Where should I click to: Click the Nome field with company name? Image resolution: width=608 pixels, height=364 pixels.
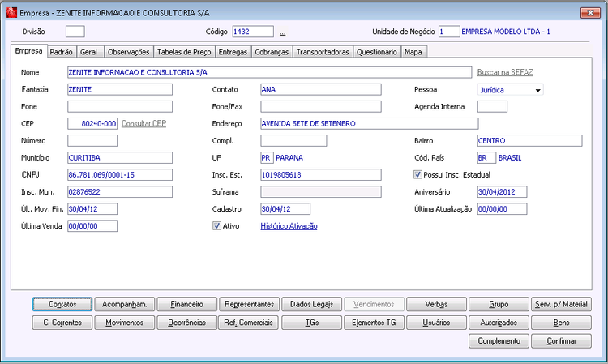tap(269, 72)
